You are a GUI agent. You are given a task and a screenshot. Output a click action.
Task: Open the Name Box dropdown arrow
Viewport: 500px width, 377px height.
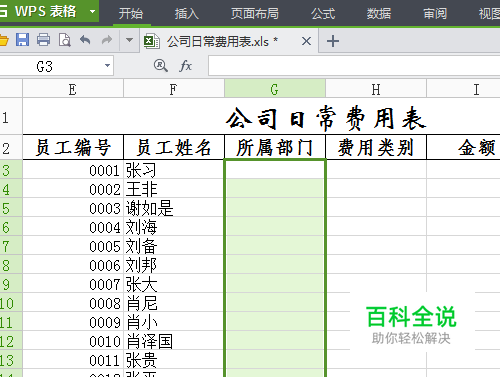point(107,66)
